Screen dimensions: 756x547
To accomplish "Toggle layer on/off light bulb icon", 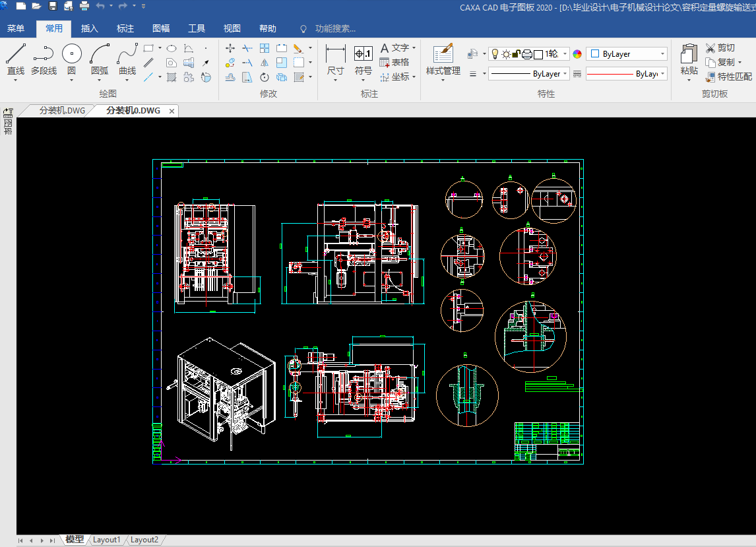I will coord(495,54).
